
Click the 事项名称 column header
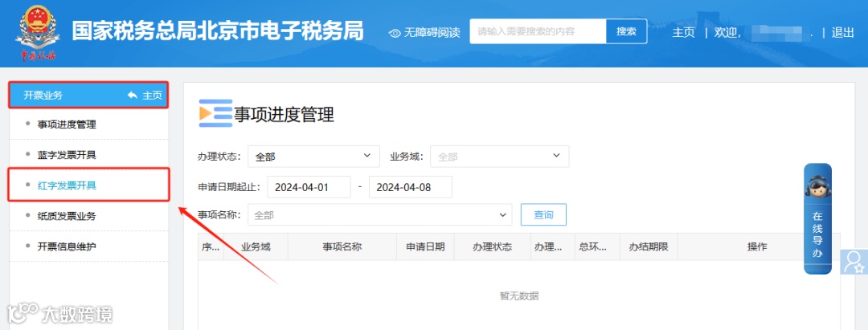coord(342,246)
